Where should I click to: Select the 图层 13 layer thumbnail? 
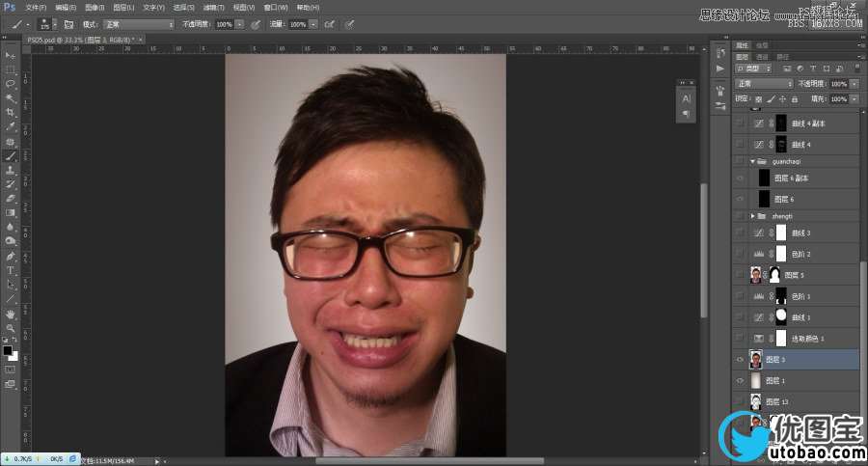tap(755, 401)
